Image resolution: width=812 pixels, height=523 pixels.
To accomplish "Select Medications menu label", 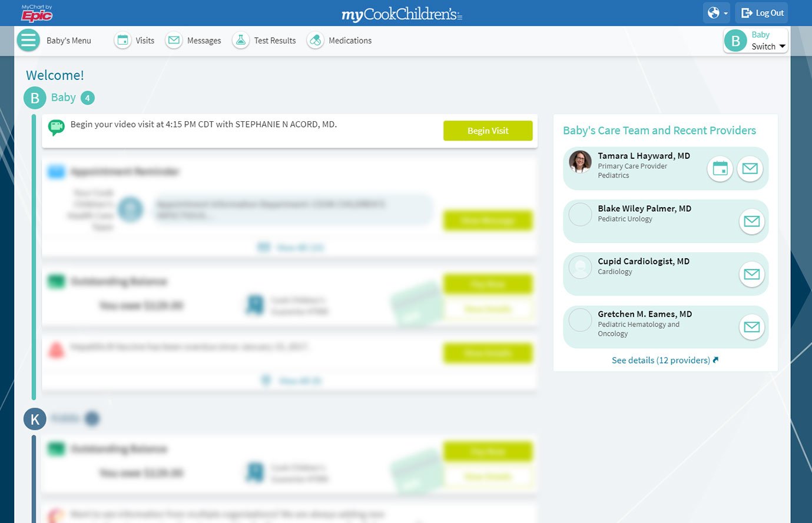I will pos(350,41).
